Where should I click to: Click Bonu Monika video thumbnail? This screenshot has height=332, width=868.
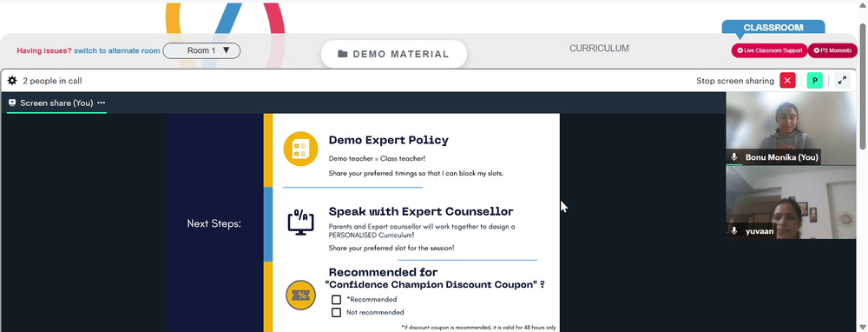(791, 128)
